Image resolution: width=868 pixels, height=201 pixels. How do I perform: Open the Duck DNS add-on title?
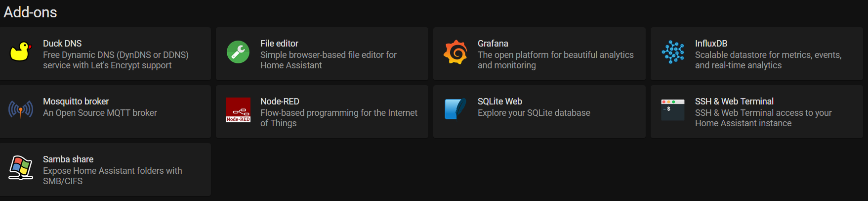[x=62, y=44]
